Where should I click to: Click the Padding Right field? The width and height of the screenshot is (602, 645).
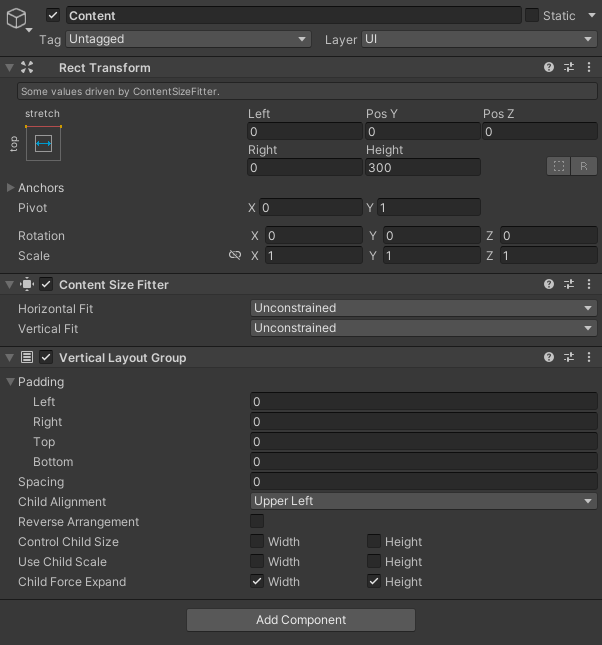(424, 421)
